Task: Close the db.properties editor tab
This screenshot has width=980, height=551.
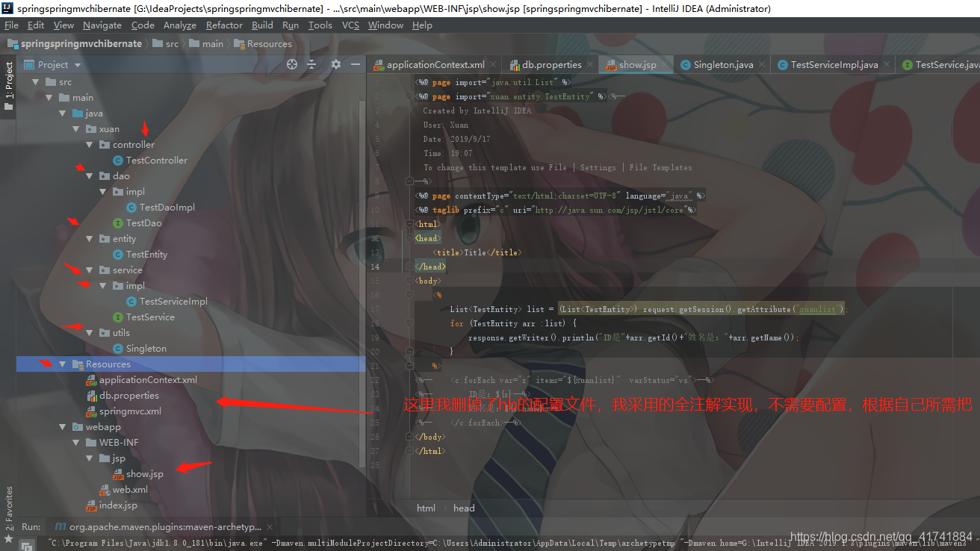Action: (x=591, y=65)
